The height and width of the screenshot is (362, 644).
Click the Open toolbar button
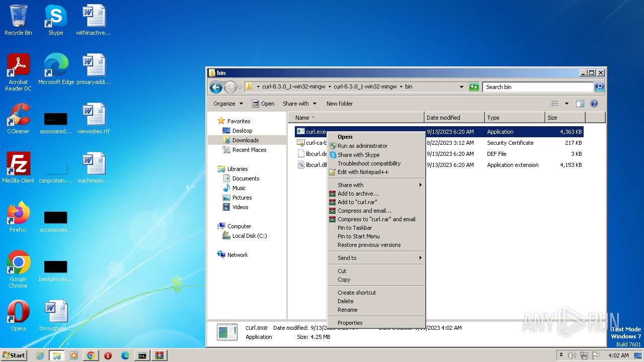pos(263,104)
